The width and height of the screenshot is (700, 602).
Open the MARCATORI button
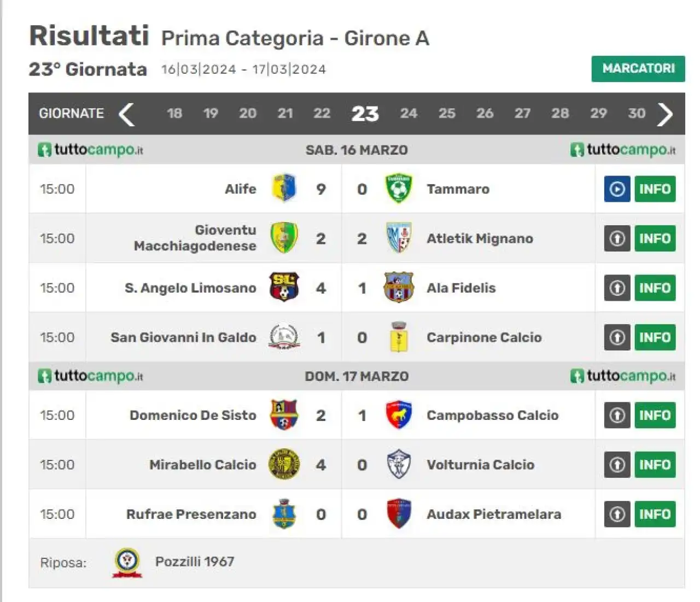(x=638, y=69)
